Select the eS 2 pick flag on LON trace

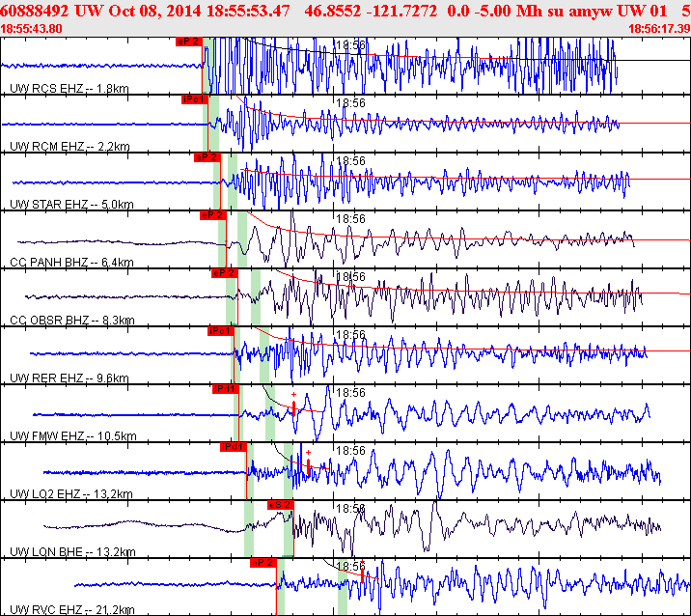(x=280, y=505)
